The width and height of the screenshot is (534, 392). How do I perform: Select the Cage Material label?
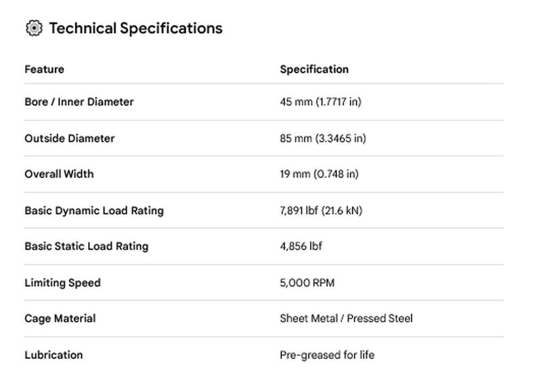tap(60, 318)
